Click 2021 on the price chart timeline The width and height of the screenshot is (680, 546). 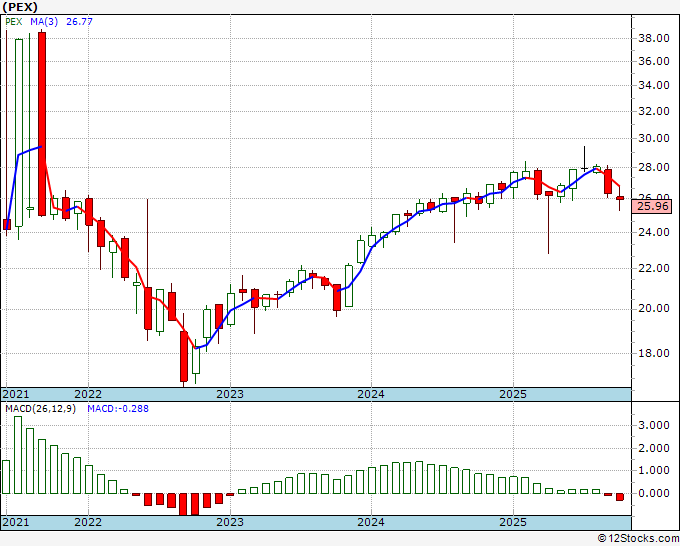16,394
